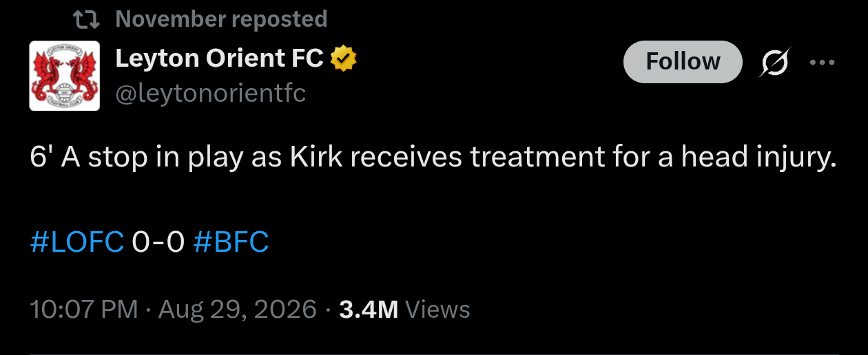The height and width of the screenshot is (355, 868).
Task: Click the words "head injury" in the tweet
Action: [x=758, y=159]
